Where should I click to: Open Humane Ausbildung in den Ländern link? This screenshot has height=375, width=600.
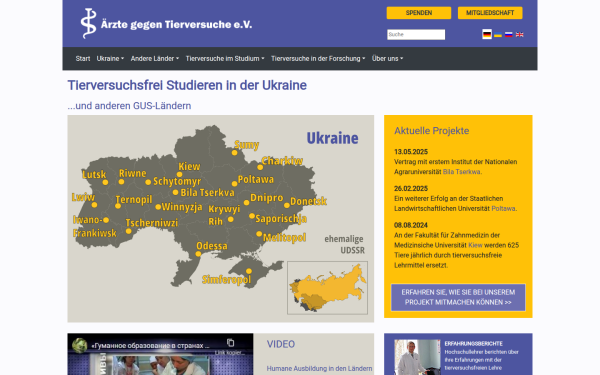pyautogui.click(x=319, y=368)
